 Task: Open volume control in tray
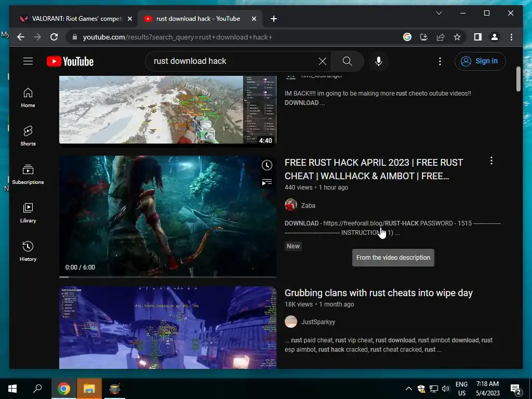coord(446,389)
